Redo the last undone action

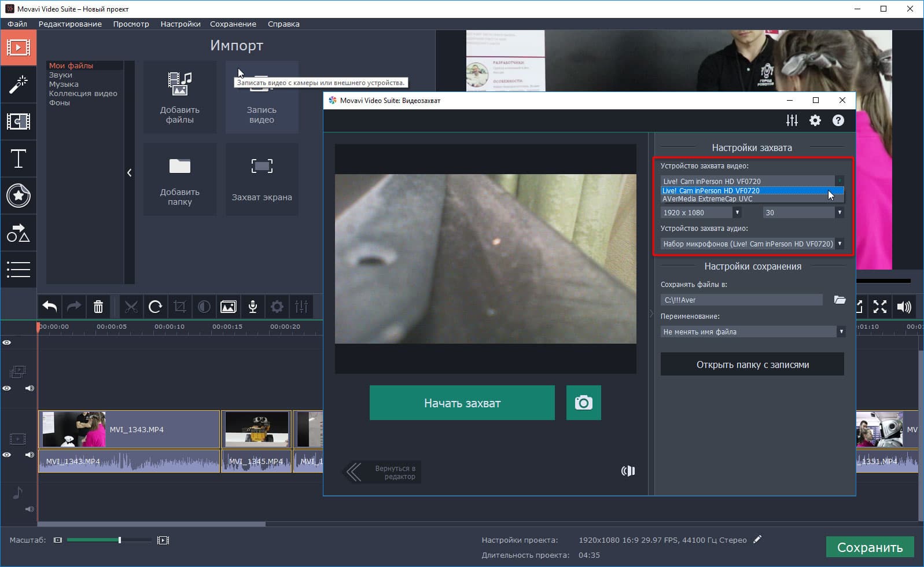point(74,307)
